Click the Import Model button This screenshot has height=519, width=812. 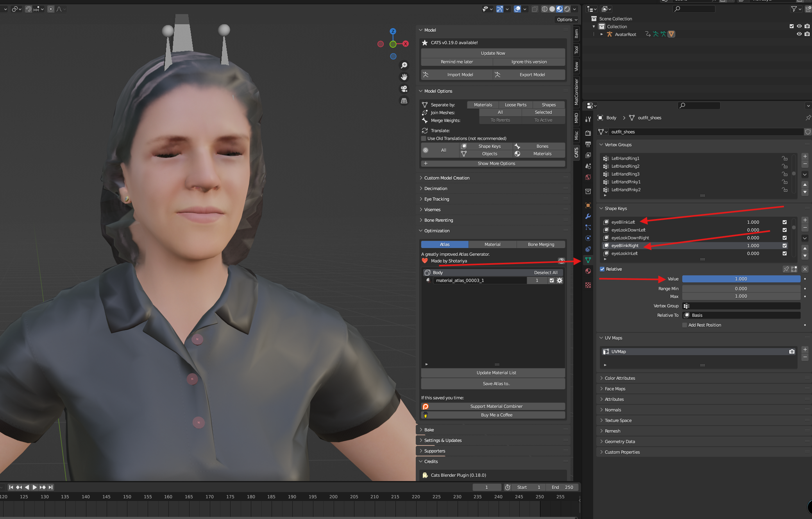(456, 75)
